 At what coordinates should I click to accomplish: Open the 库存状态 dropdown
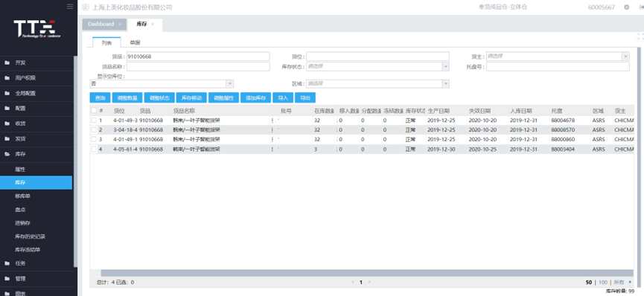coord(446,66)
